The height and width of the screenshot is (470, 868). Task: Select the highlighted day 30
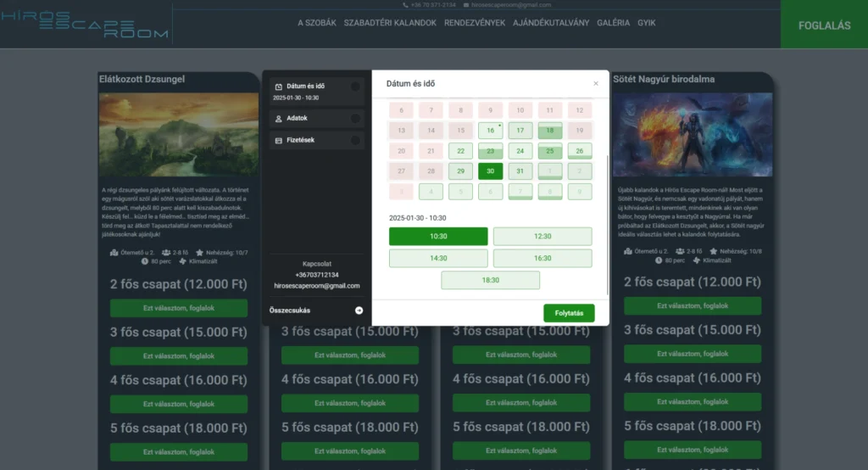tap(491, 171)
